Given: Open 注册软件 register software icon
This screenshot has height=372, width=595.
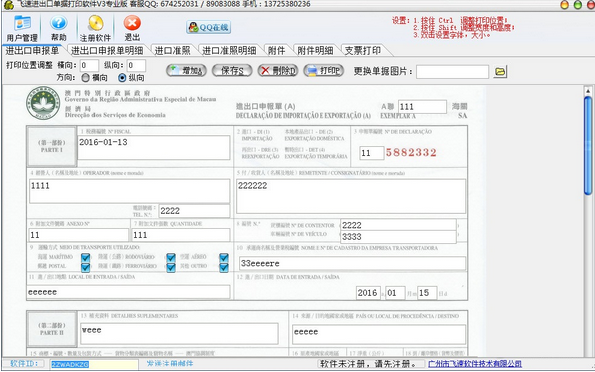Looking at the screenshot, I should (x=95, y=28).
